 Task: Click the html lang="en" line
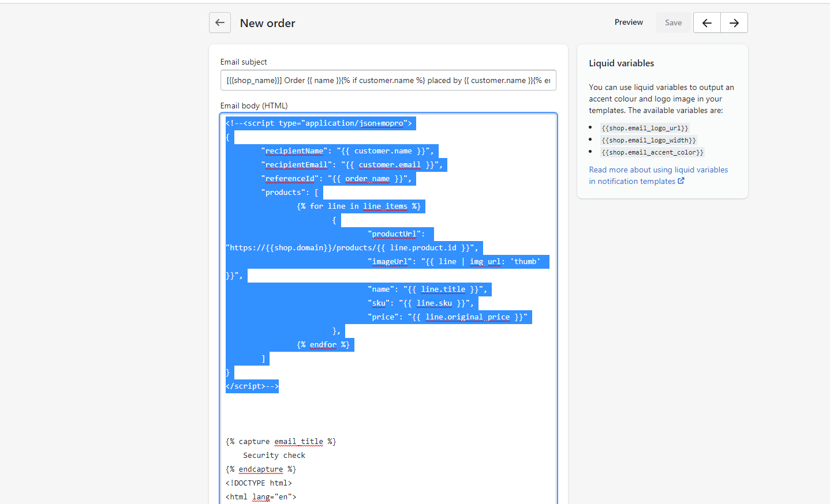261,497
